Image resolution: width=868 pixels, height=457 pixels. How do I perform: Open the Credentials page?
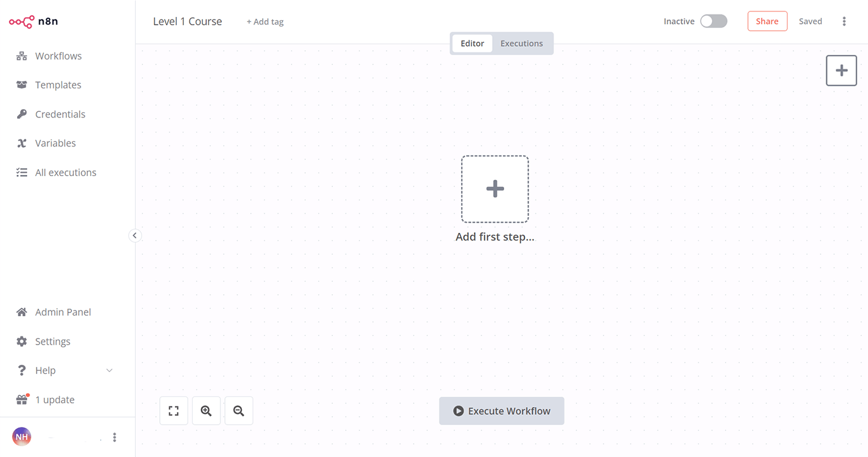tap(60, 114)
